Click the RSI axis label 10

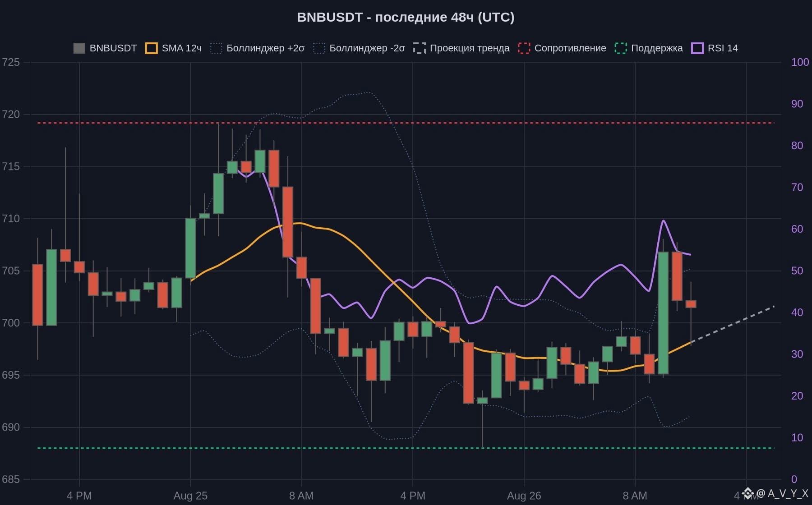pyautogui.click(x=797, y=438)
